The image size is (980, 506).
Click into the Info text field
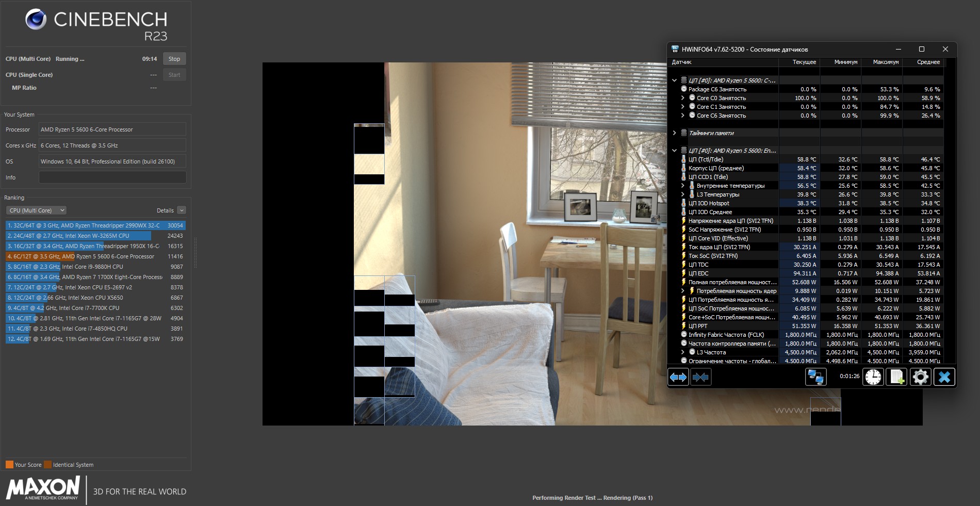point(112,177)
